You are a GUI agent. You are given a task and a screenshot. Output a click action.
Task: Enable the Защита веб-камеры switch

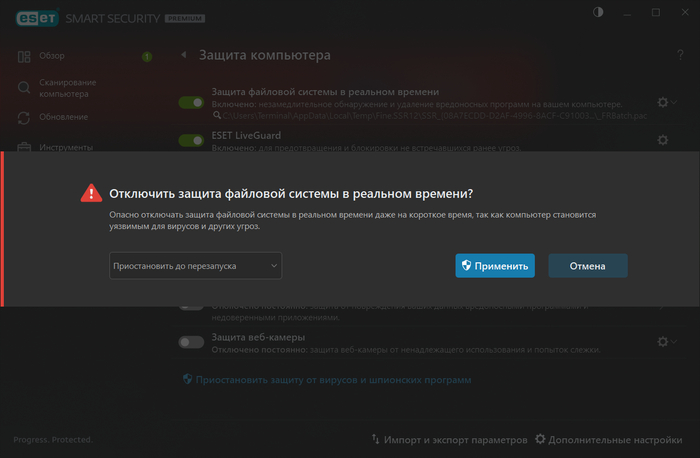[191, 342]
